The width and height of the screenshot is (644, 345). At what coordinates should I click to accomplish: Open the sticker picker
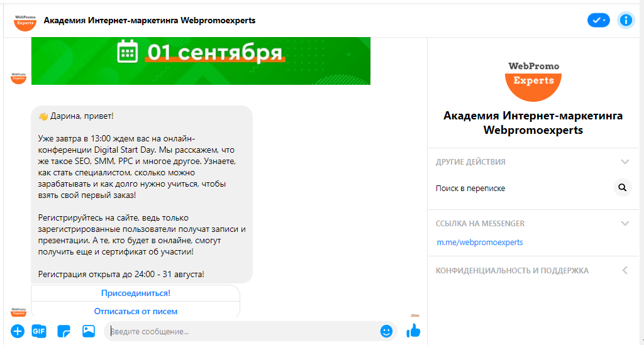click(x=64, y=331)
